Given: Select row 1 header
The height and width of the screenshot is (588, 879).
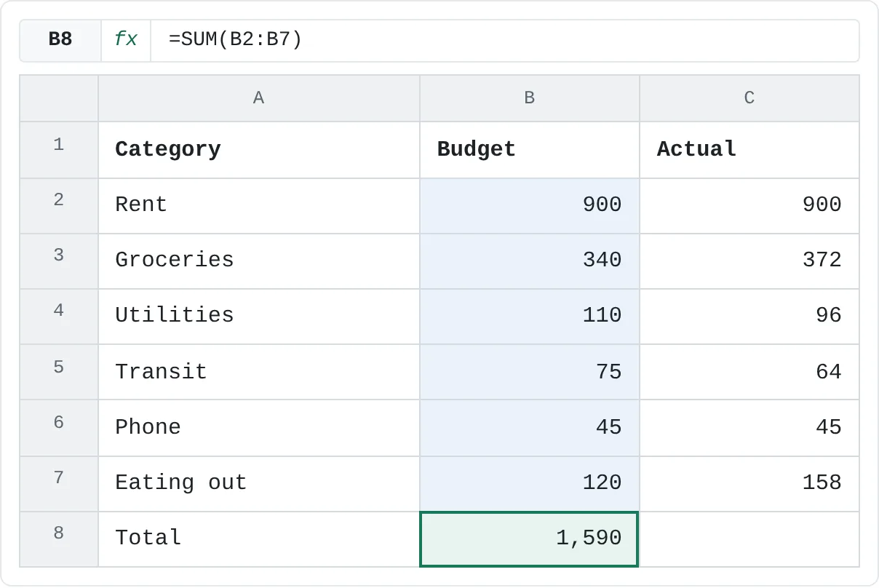Looking at the screenshot, I should [x=59, y=150].
